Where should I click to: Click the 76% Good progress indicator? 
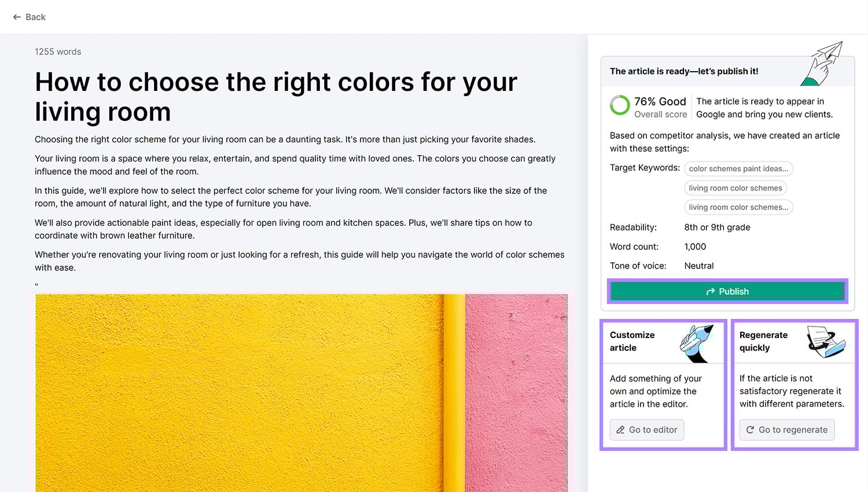tap(660, 101)
